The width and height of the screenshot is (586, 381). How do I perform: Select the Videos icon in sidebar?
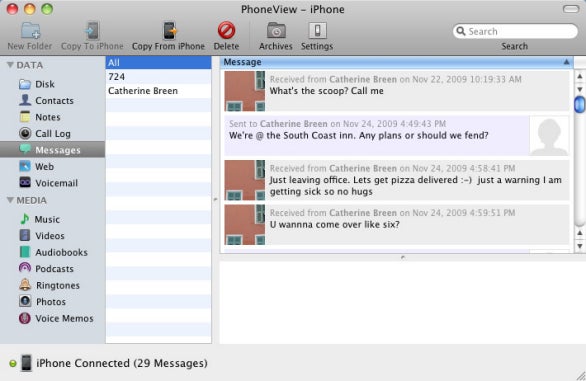coord(25,235)
